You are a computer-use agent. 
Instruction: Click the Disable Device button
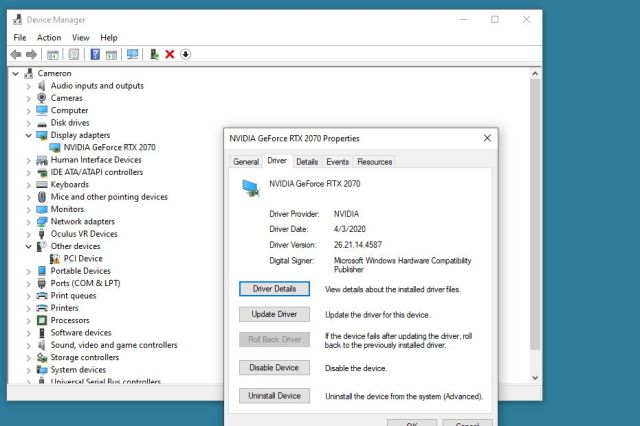pyautogui.click(x=274, y=368)
